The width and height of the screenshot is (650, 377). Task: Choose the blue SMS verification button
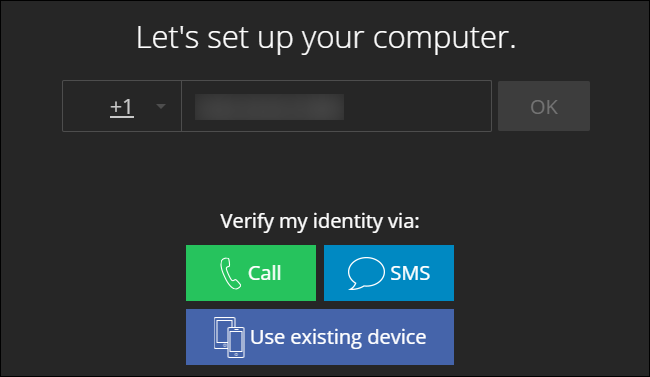tap(389, 273)
